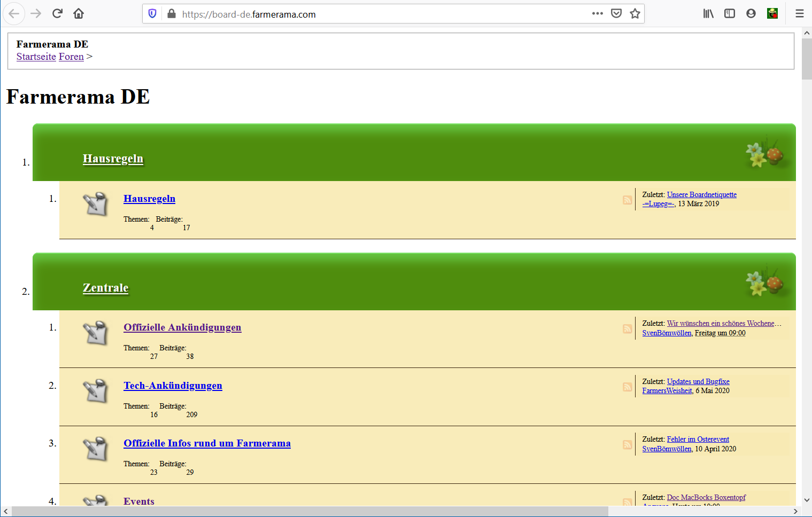
Task: Click the horizontal scrollbar left arrow
Action: pyautogui.click(x=5, y=511)
